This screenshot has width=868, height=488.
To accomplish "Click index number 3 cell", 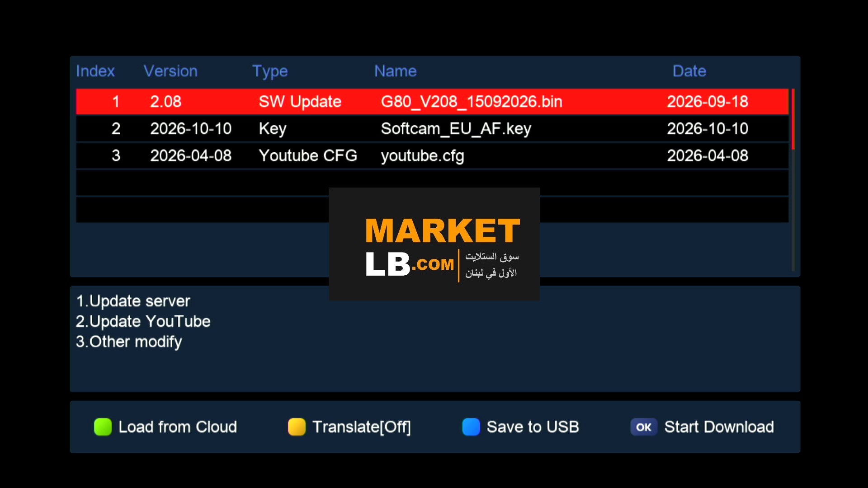I will (x=116, y=156).
